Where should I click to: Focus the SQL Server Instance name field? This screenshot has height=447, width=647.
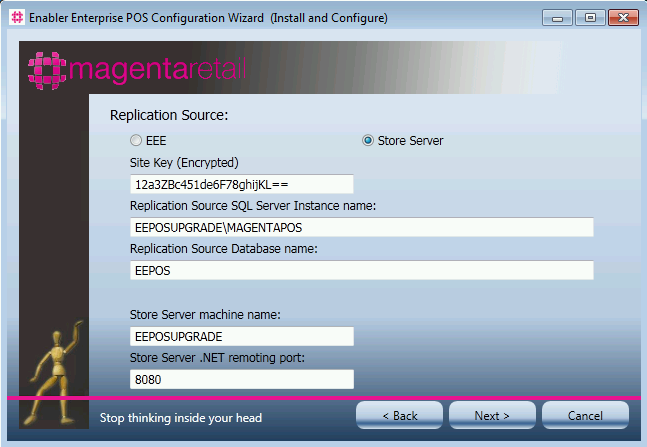click(x=362, y=227)
